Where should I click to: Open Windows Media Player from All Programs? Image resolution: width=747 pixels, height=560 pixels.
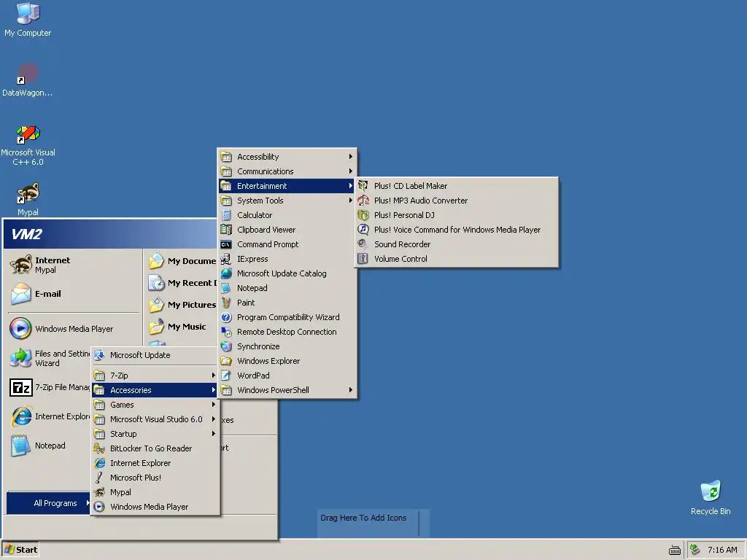[155, 507]
